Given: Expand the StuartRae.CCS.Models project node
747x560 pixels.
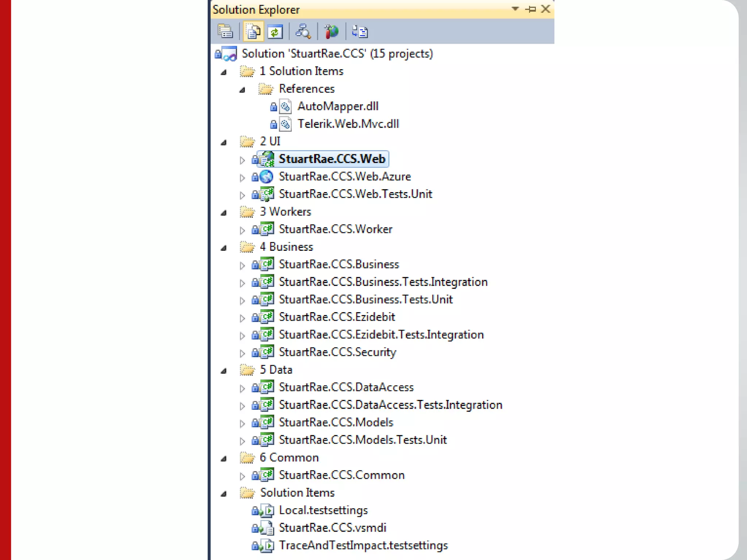Looking at the screenshot, I should click(x=242, y=424).
